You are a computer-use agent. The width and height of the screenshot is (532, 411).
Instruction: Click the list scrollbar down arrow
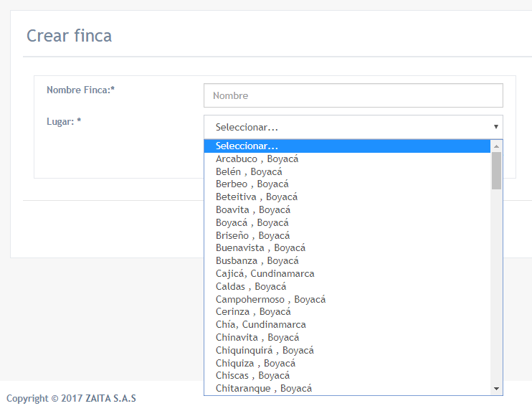pos(496,389)
